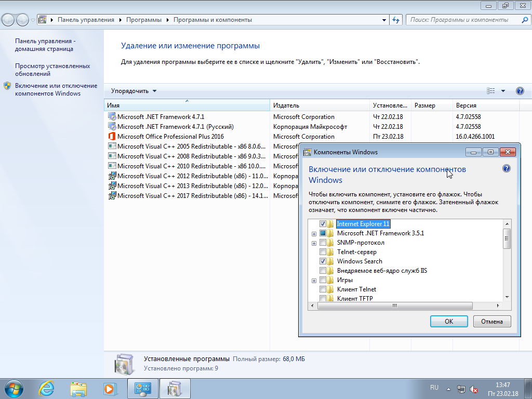Click the network tray icon

point(461,389)
